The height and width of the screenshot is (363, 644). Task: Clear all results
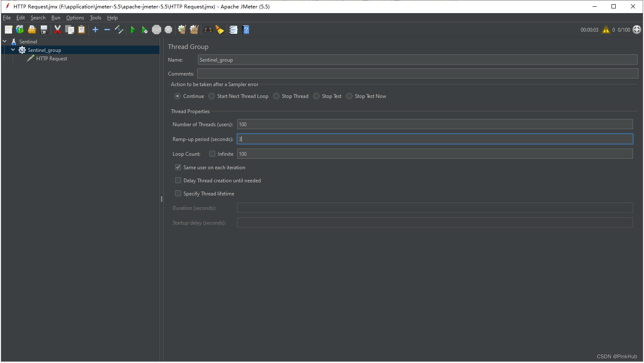click(x=194, y=30)
